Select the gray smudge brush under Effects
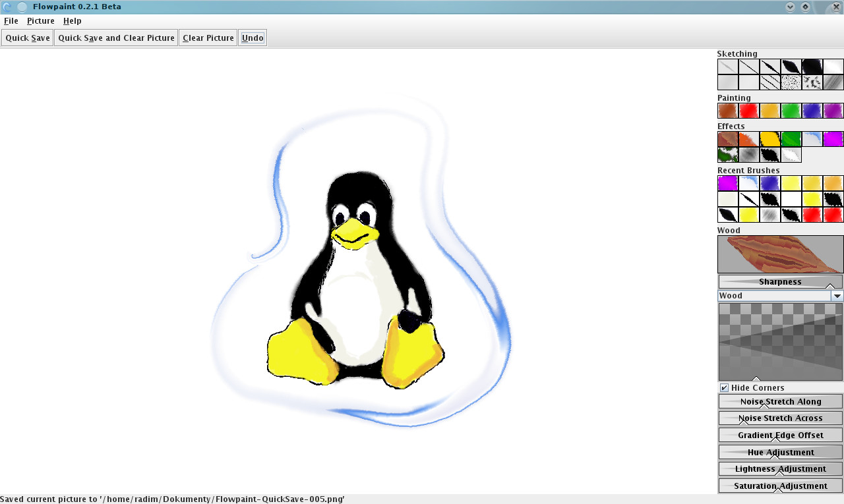The height and width of the screenshot is (504, 844). pos(749,155)
